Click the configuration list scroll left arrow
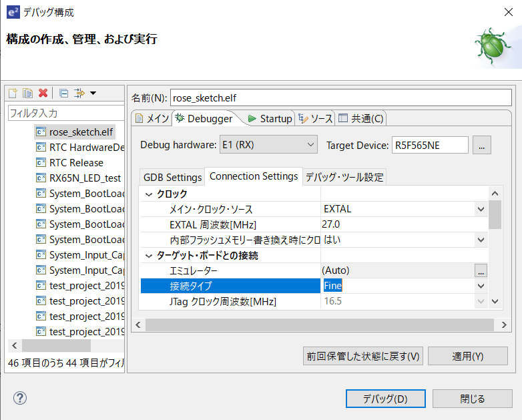The image size is (522, 420). (15, 345)
